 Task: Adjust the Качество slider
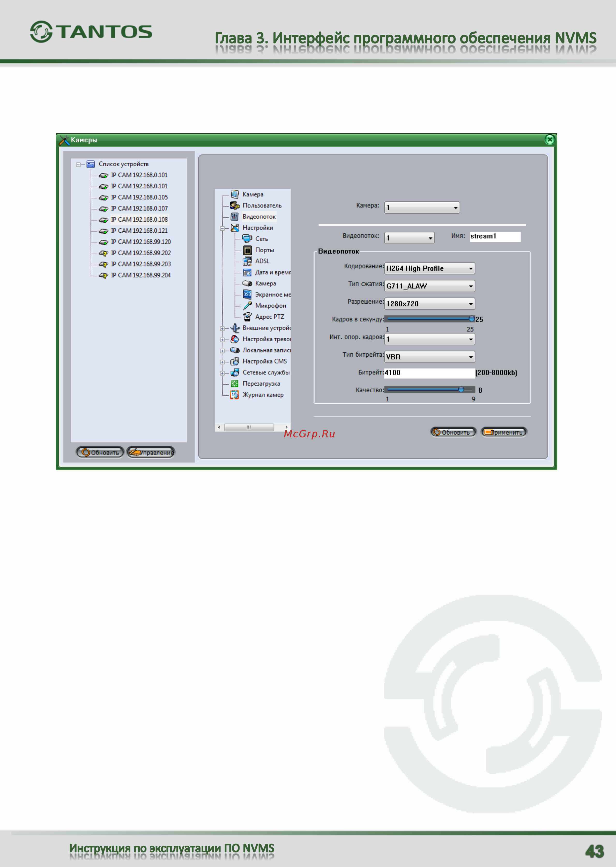pyautogui.click(x=429, y=389)
